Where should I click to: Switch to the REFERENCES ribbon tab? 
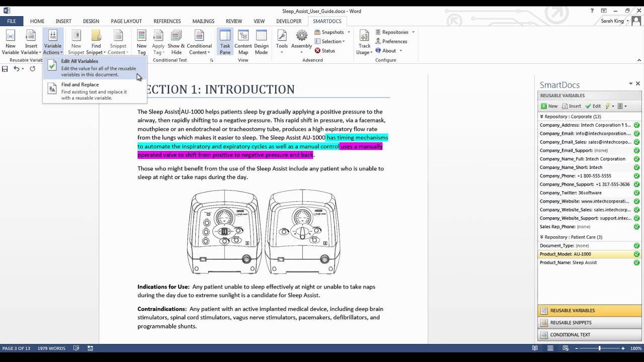167,21
